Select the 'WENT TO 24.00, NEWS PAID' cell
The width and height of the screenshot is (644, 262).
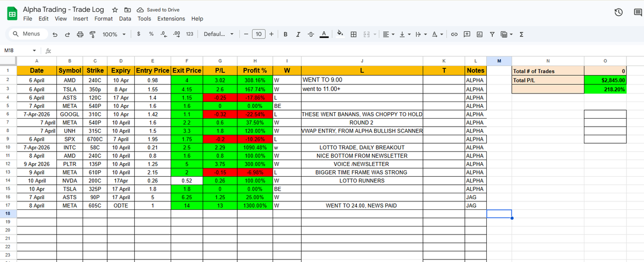pos(362,206)
